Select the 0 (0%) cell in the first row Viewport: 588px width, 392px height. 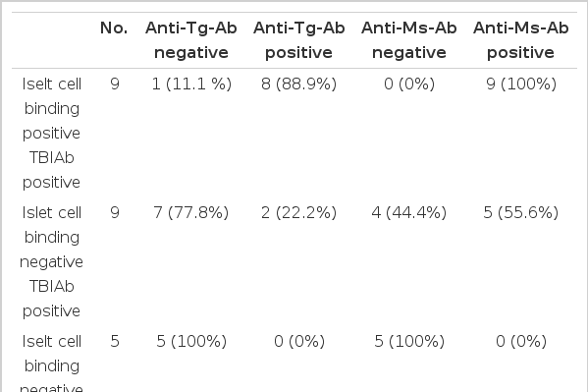click(409, 84)
